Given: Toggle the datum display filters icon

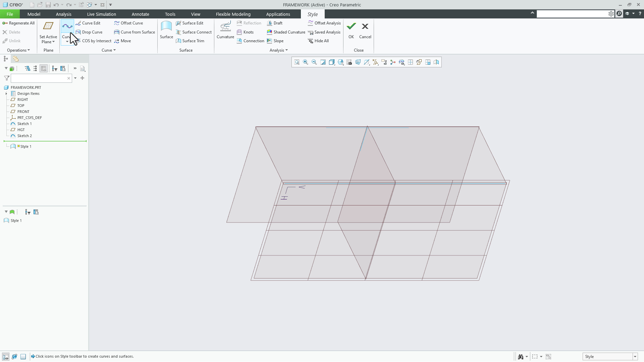Looking at the screenshot, I should pyautogui.click(x=375, y=62).
